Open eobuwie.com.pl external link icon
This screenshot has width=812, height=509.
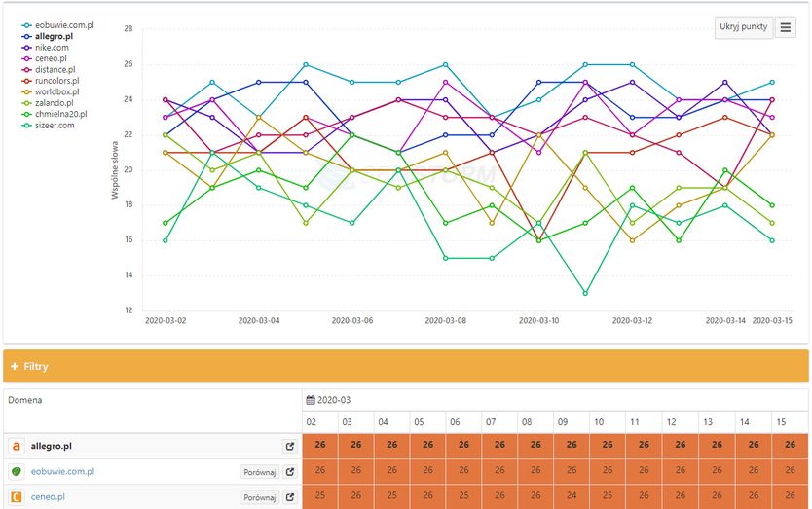[290, 472]
